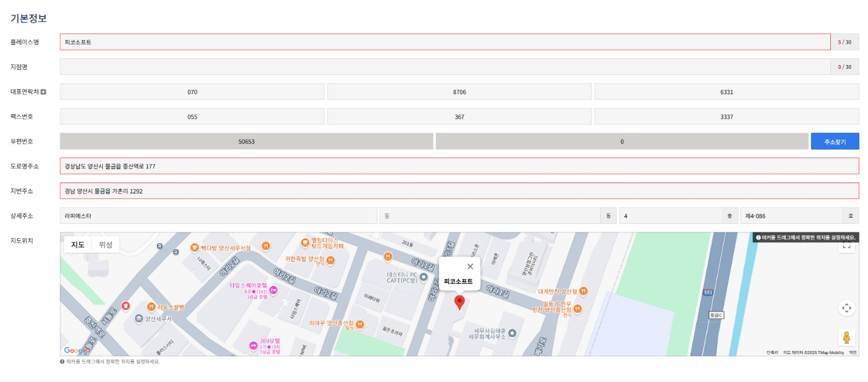Click the 플레이스명 field containing 피코소프트

pyautogui.click(x=445, y=42)
